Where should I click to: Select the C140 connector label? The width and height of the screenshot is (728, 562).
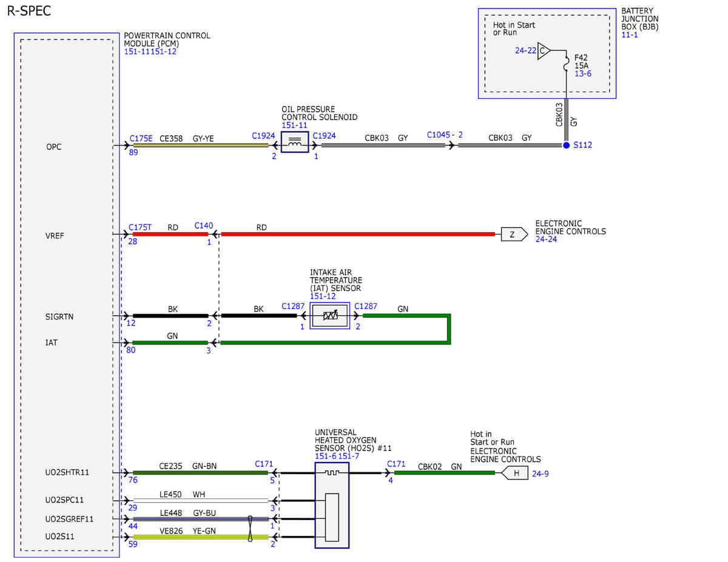click(x=204, y=226)
